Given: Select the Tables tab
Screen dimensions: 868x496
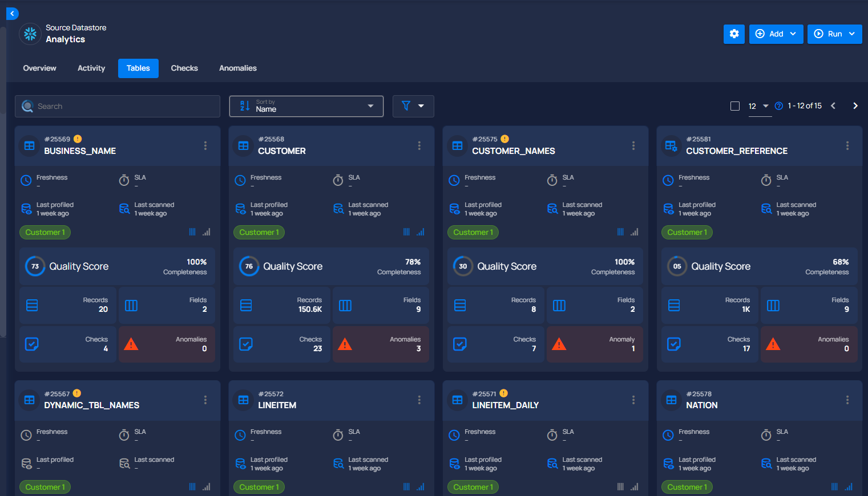Looking at the screenshot, I should point(138,68).
